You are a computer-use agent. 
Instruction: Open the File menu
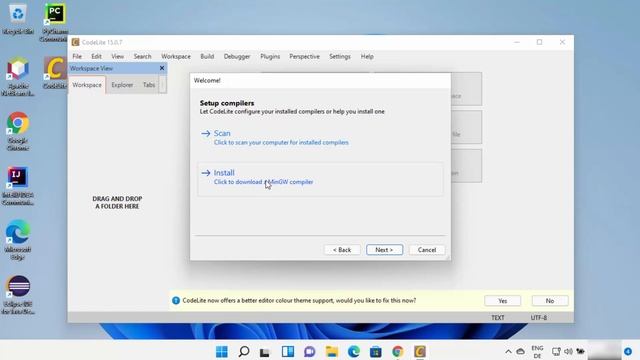77,56
